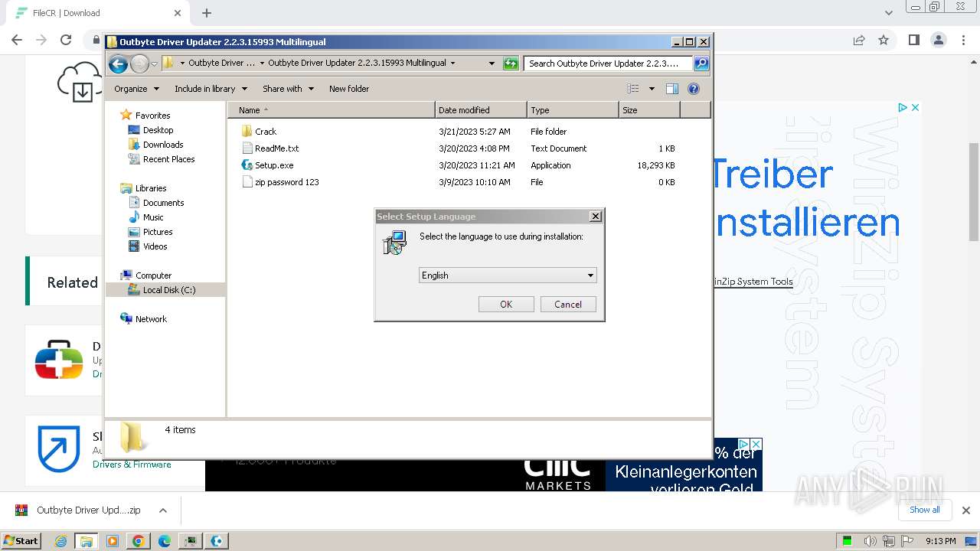Toggle the preview pane icon

(672, 89)
